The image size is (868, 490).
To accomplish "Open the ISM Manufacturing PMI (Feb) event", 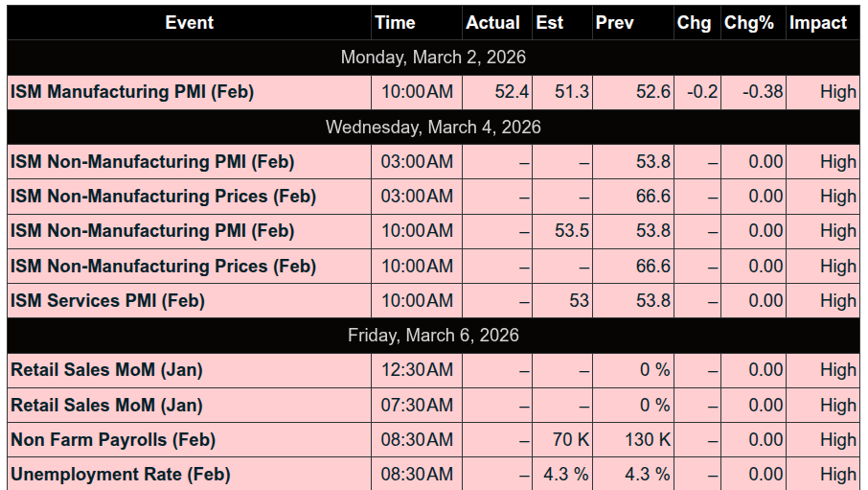I will point(132,92).
